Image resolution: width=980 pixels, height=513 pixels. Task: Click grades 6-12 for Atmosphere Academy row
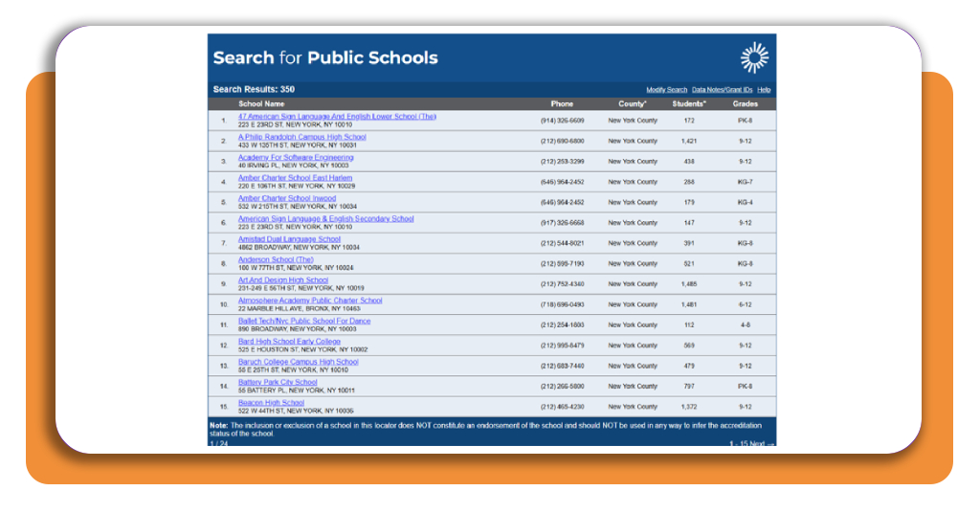pyautogui.click(x=745, y=304)
